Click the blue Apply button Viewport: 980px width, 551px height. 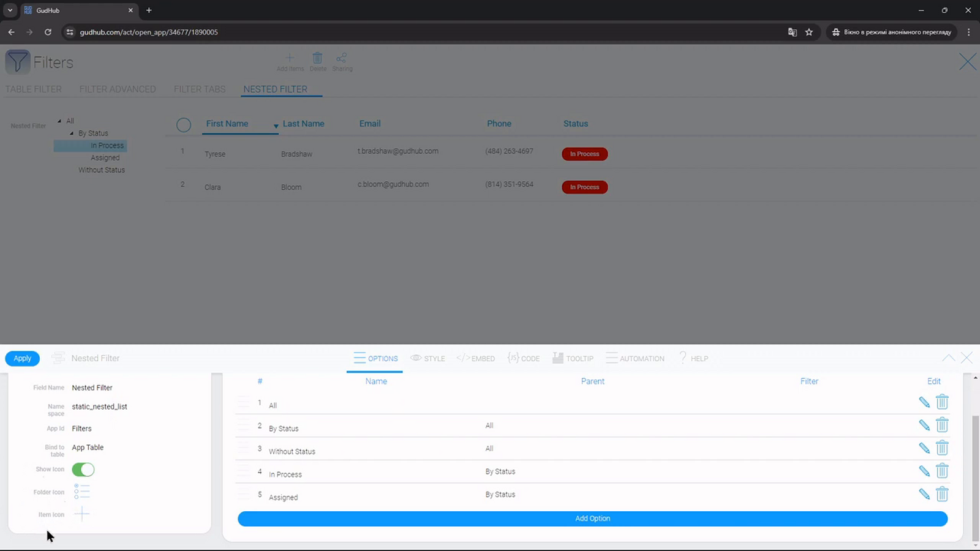23,359
